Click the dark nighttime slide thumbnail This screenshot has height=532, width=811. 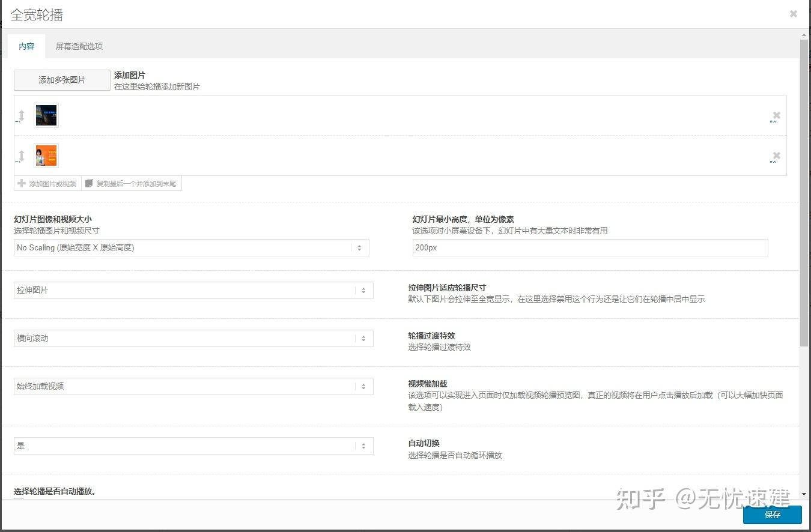46,115
